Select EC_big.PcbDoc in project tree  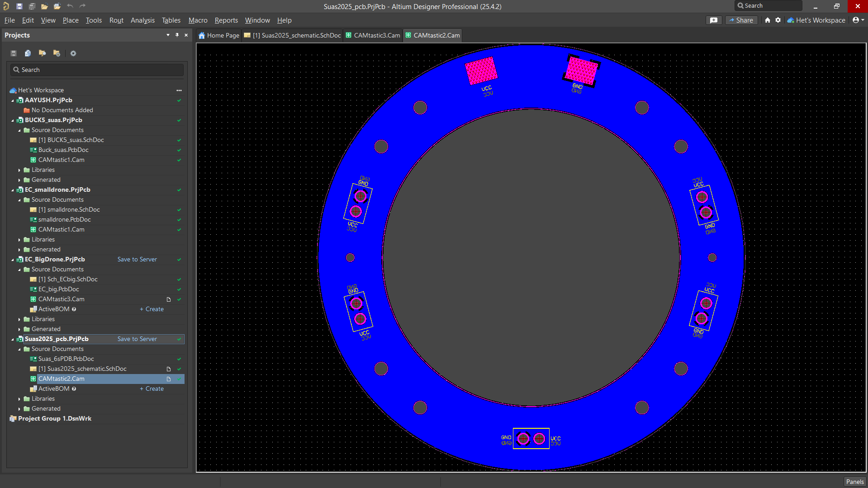pyautogui.click(x=59, y=289)
